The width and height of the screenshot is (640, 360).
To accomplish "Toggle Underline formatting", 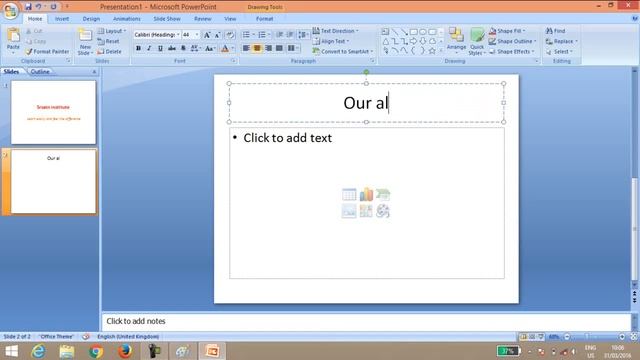I will pyautogui.click(x=160, y=48).
